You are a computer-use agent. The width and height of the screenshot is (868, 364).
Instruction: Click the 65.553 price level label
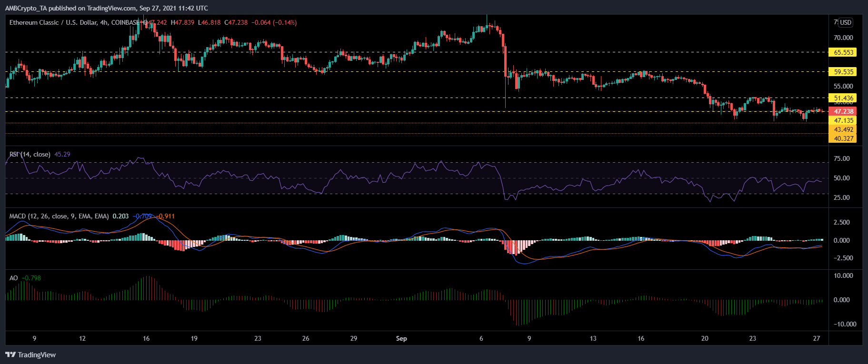(x=843, y=52)
